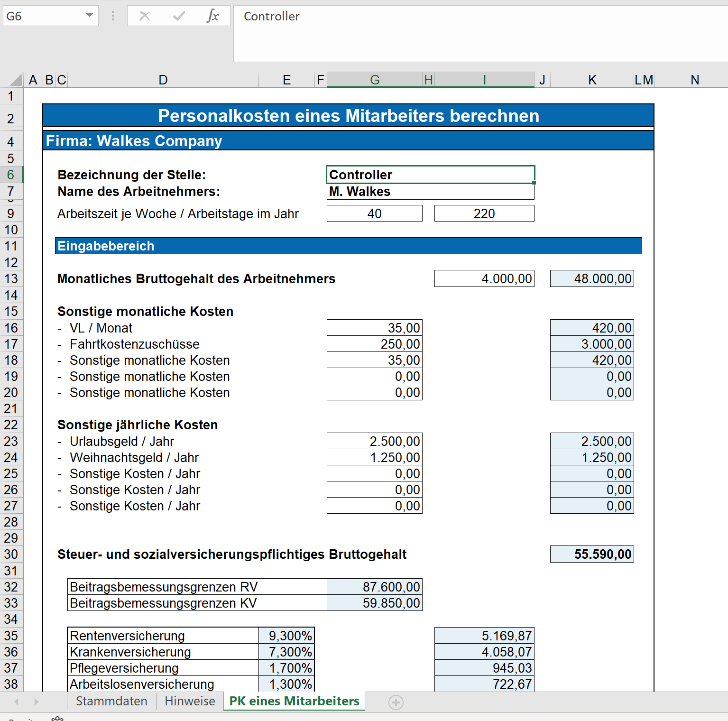Click the Eingabebereich section header
728x721 pixels.
[x=349, y=246]
